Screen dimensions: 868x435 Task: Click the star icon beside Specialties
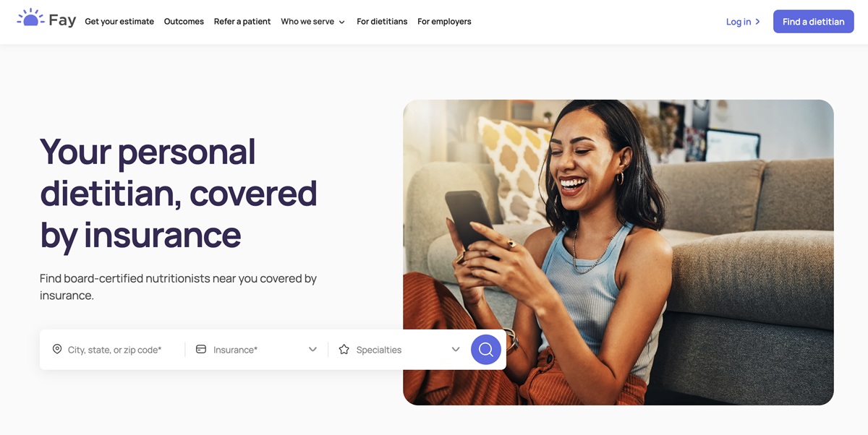(x=344, y=349)
